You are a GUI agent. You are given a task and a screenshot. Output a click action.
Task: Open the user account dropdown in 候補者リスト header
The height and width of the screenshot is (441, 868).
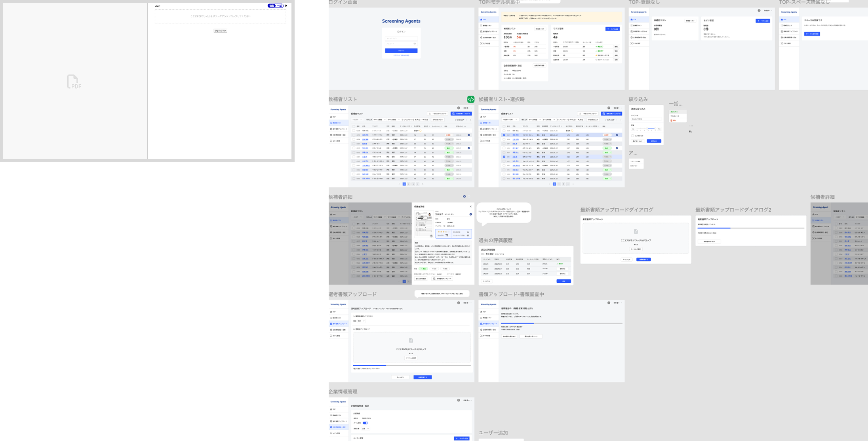pyautogui.click(x=467, y=108)
